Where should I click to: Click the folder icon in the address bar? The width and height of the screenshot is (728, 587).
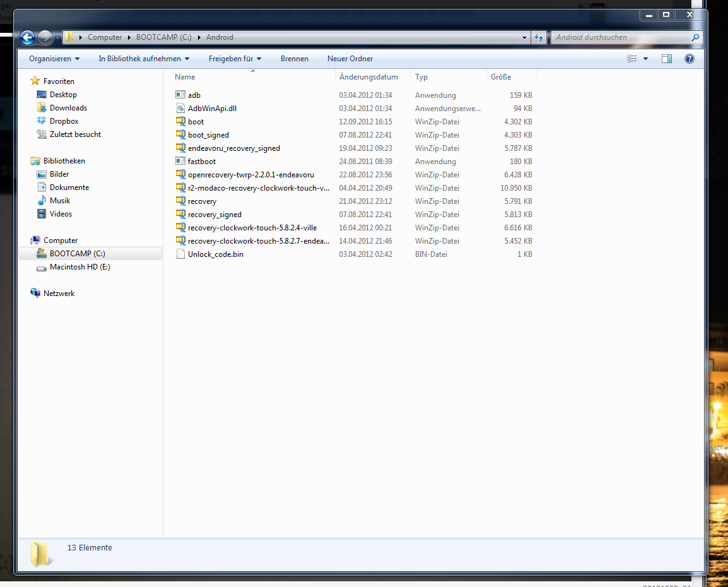[x=69, y=37]
